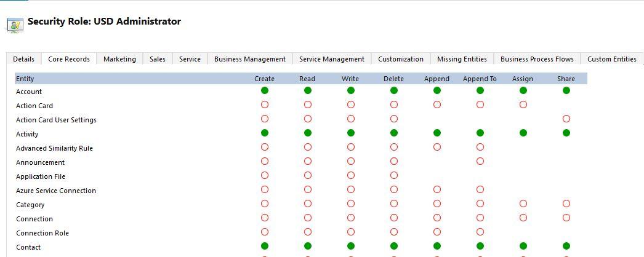Toggle Action Card Read privilege circle
644x257 pixels.
[x=308, y=105]
